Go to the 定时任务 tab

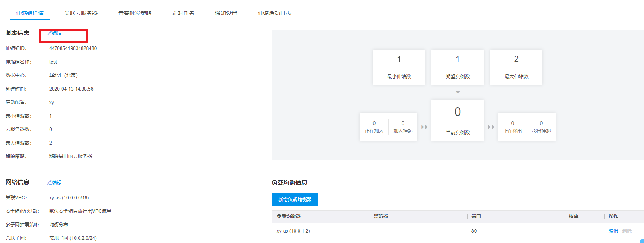point(183,13)
